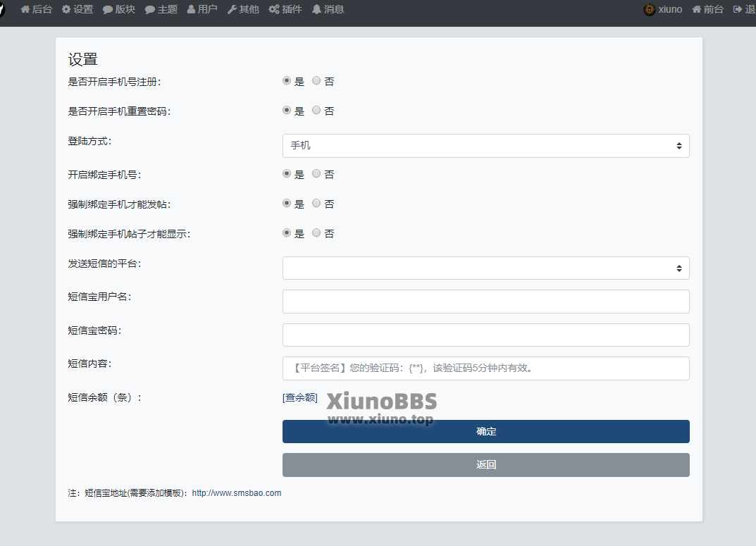Open the gear icon 设置 menu
This screenshot has height=546, width=756.
coord(66,9)
